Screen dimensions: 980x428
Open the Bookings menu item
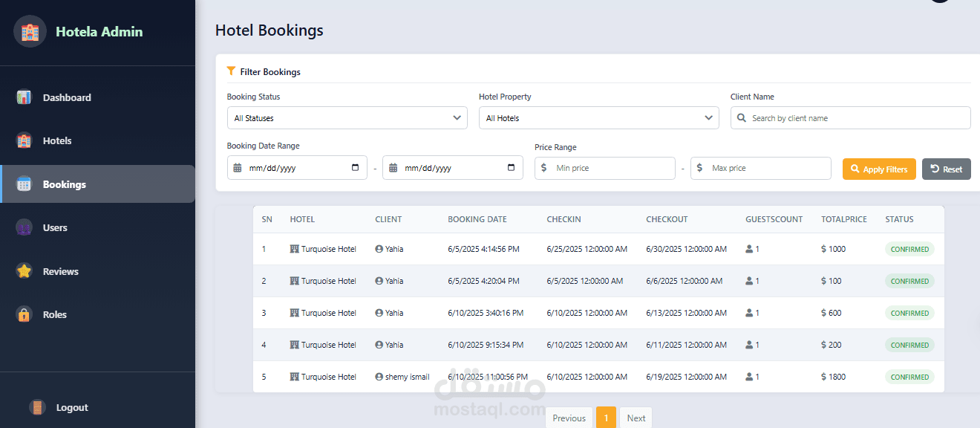pyautogui.click(x=65, y=184)
